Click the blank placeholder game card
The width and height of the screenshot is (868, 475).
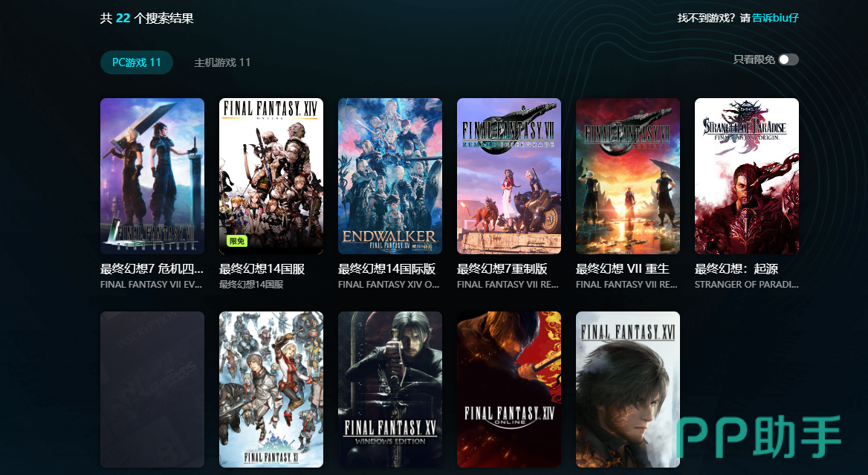pos(152,390)
